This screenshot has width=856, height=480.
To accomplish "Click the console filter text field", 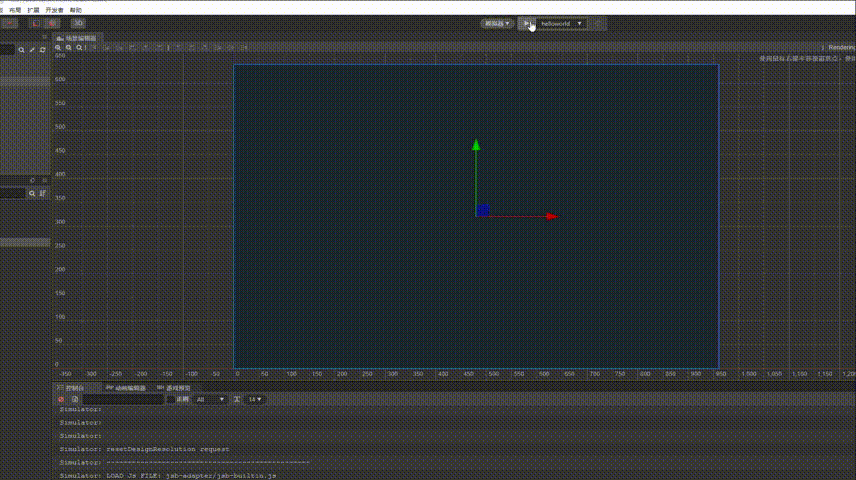I will (123, 400).
